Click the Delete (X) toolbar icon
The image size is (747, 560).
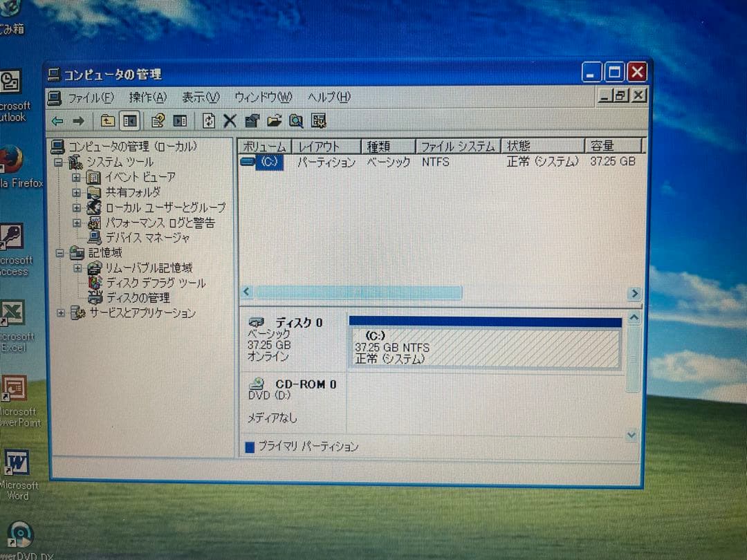[230, 121]
